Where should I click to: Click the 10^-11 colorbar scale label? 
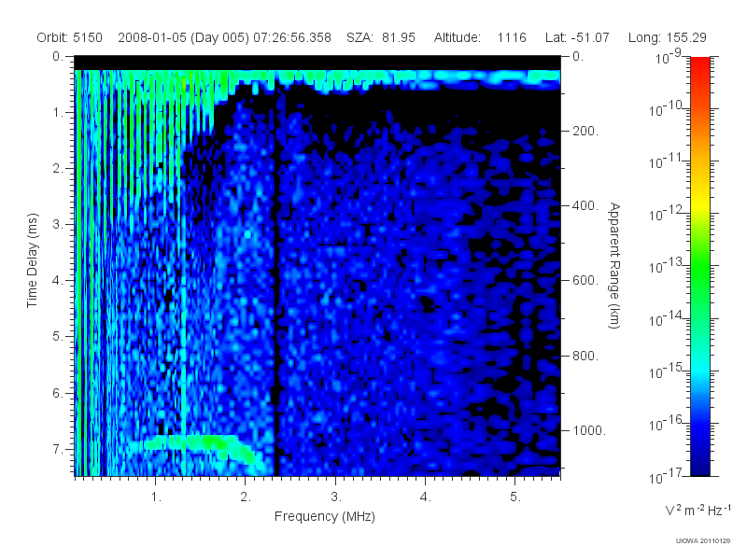tap(667, 161)
